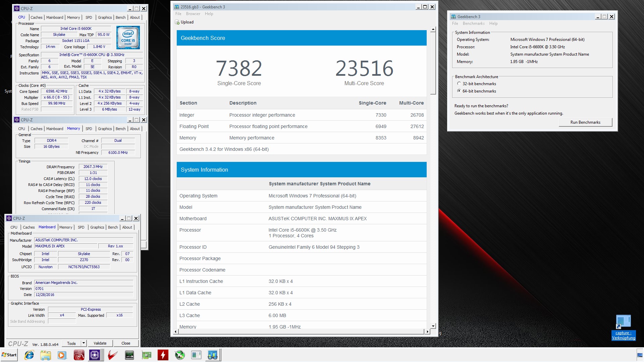
Task: Click the capture - Verknüpfung desktop shortcut
Action: point(624,327)
